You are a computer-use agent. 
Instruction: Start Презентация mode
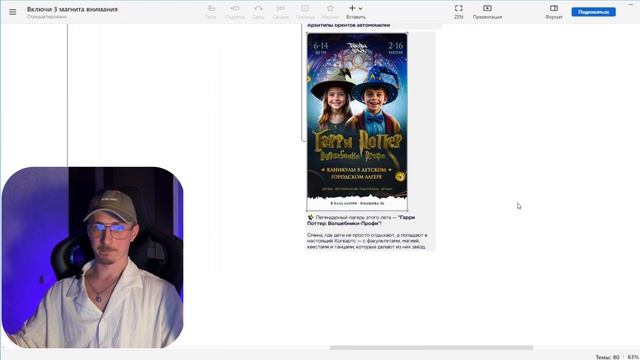487,12
